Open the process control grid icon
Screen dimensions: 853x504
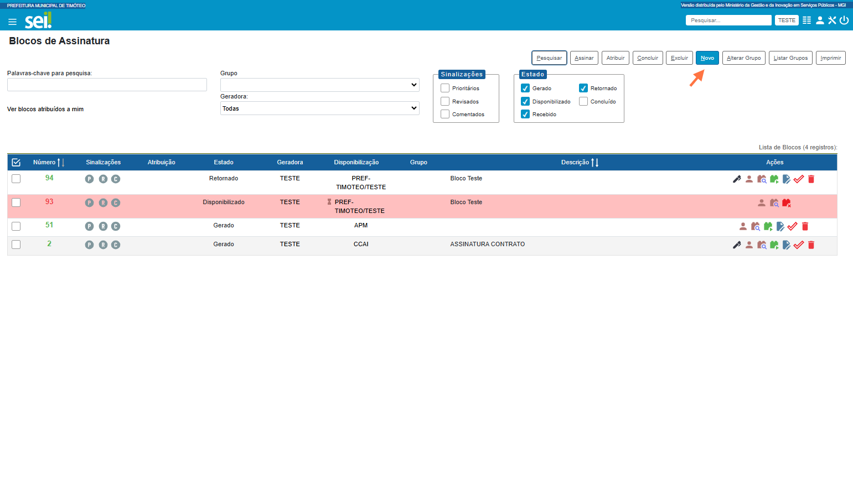[x=807, y=20]
